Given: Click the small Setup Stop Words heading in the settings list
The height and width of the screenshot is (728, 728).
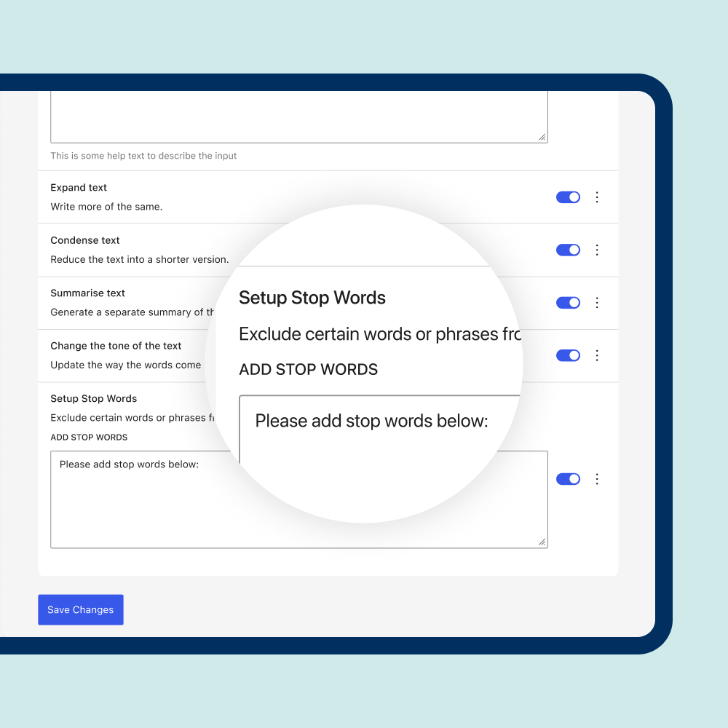Looking at the screenshot, I should [94, 398].
